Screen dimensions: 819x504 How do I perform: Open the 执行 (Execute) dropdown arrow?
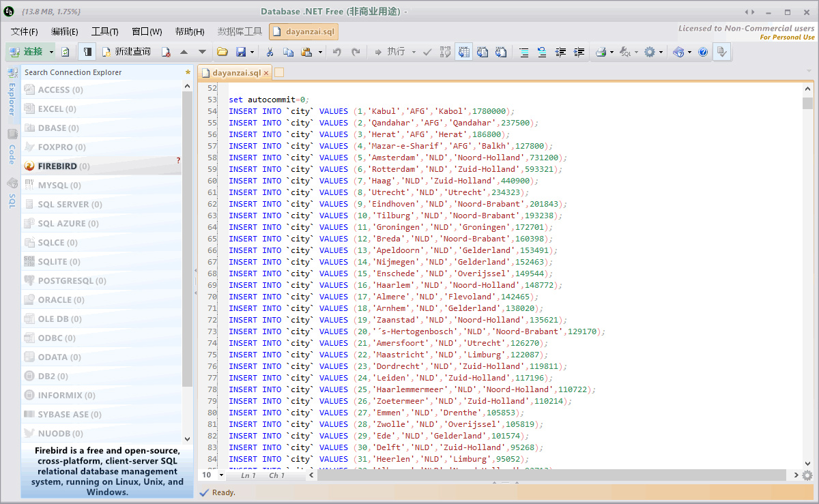412,52
